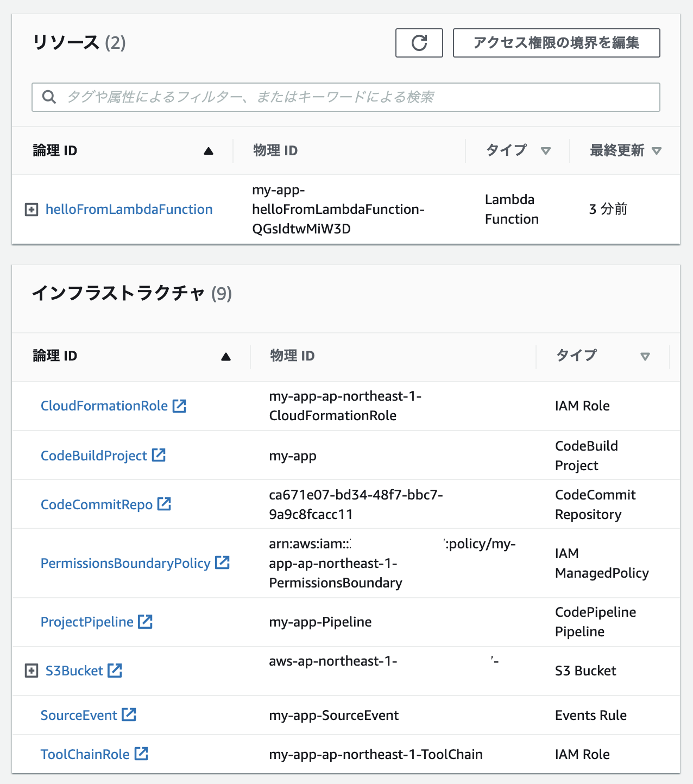Open S3Bucket via its external link icon

(115, 671)
